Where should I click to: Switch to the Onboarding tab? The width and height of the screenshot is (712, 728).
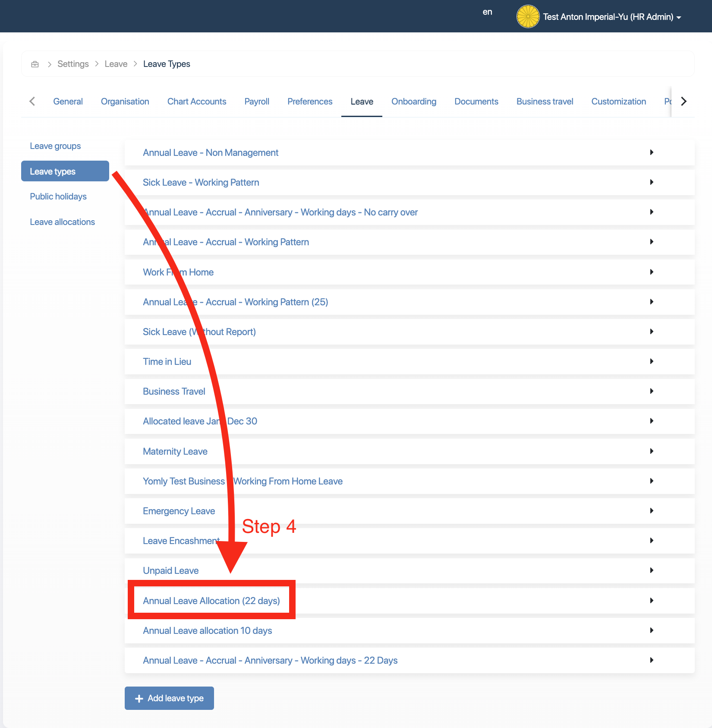[413, 101]
